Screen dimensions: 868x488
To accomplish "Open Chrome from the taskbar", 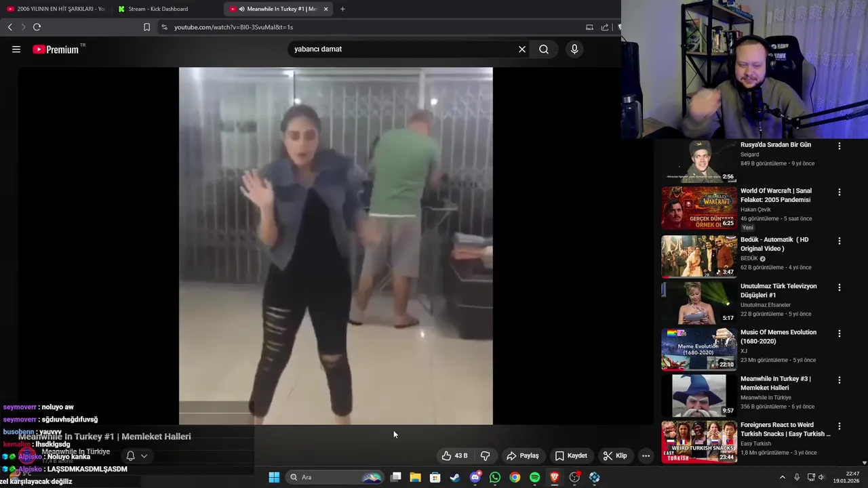I will tap(515, 477).
